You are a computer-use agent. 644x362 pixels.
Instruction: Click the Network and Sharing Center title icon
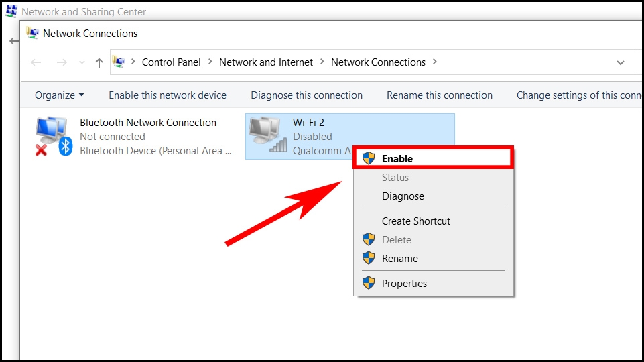pos(11,11)
